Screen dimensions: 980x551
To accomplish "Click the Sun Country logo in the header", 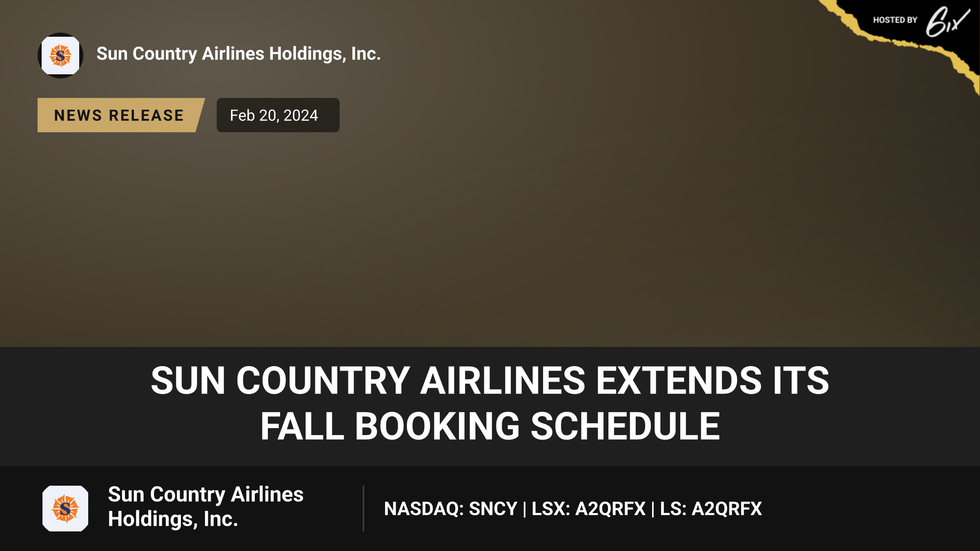I will [x=60, y=56].
